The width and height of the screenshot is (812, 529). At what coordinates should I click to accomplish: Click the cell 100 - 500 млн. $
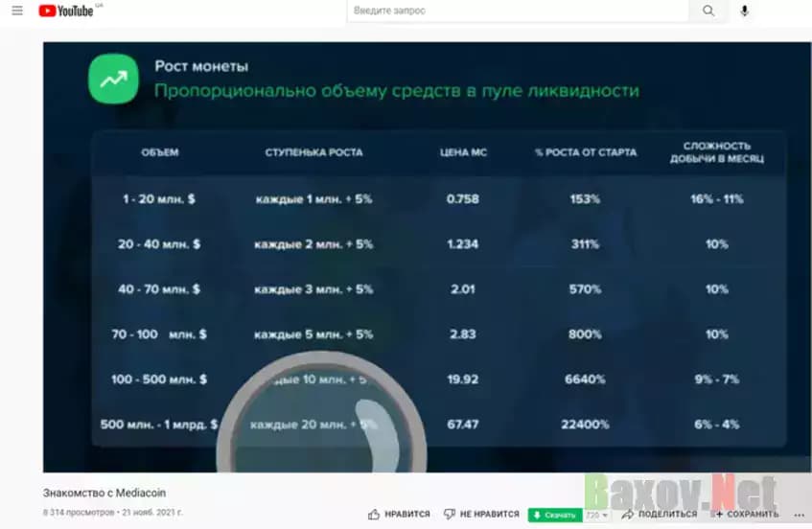[159, 379]
